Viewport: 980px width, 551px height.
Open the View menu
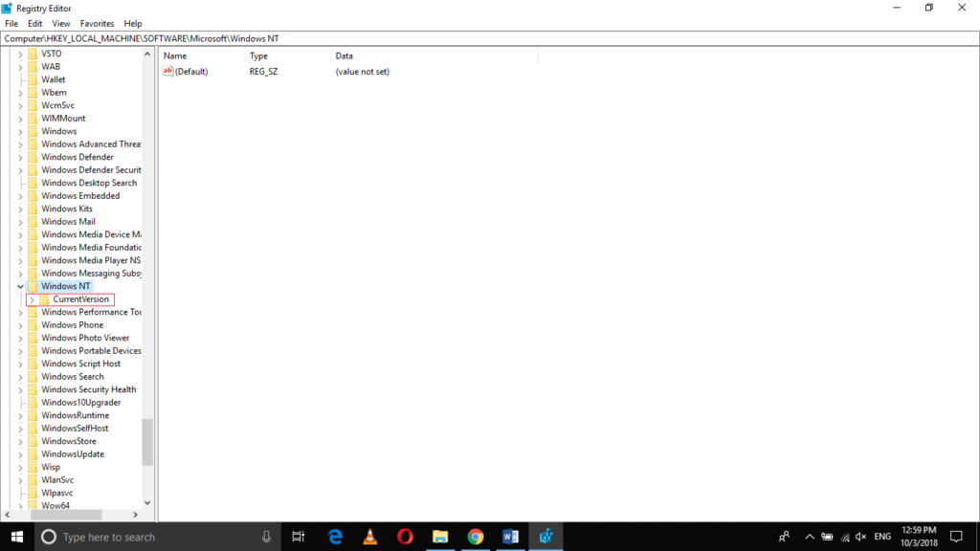(x=60, y=23)
